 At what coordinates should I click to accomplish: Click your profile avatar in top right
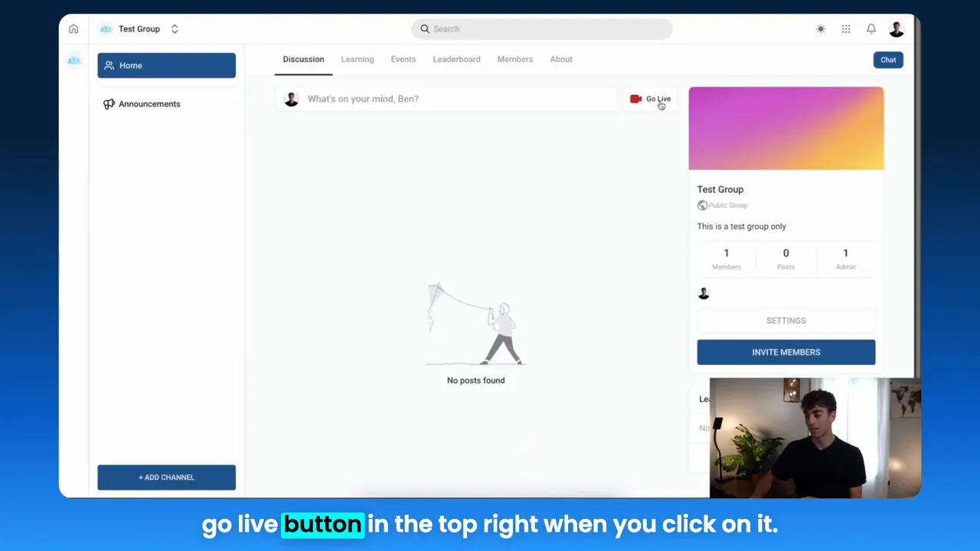pyautogui.click(x=896, y=28)
